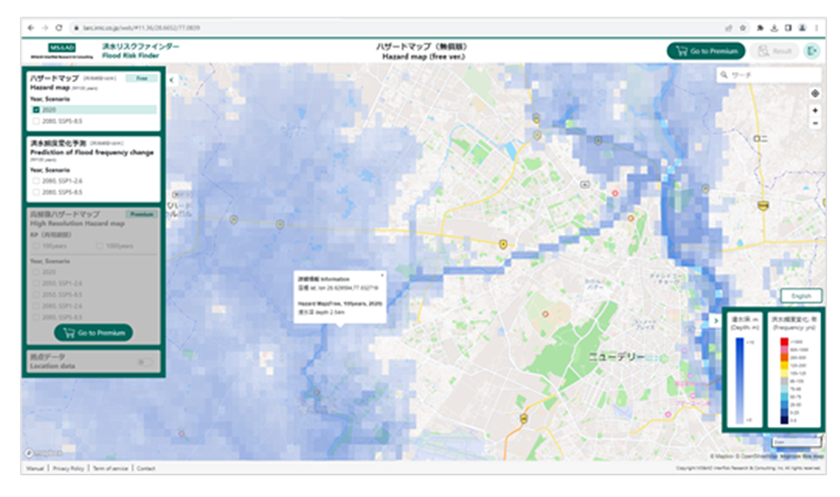The width and height of the screenshot is (840, 497).
Task: Check 2080, SSP5-8.5 under Hazard map
Action: 36,121
